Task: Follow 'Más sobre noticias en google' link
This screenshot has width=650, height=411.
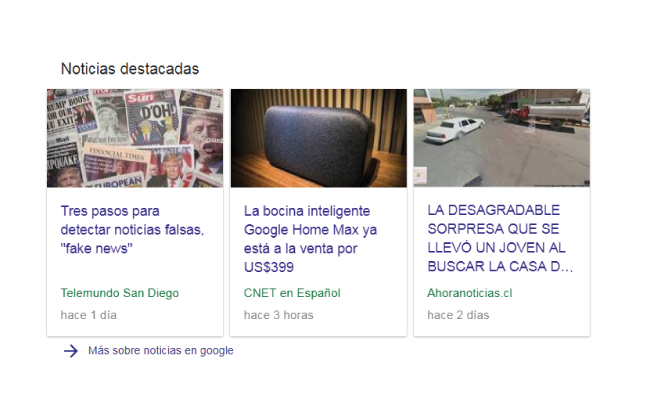Action: coord(161,351)
